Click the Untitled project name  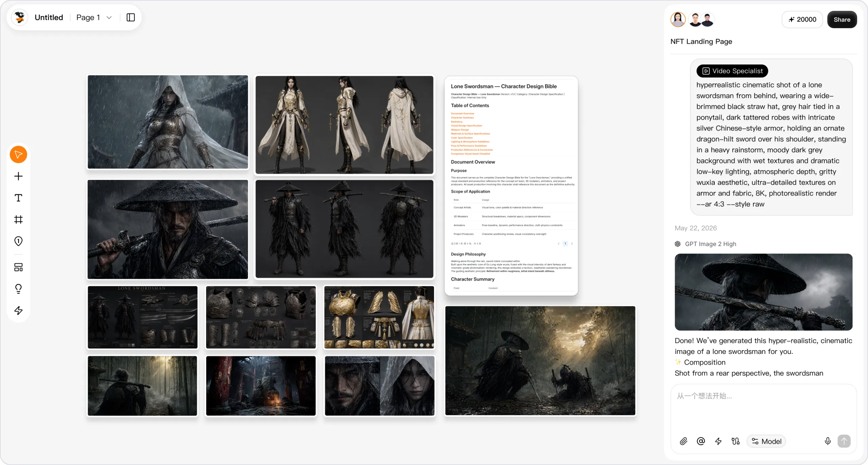[x=49, y=17]
